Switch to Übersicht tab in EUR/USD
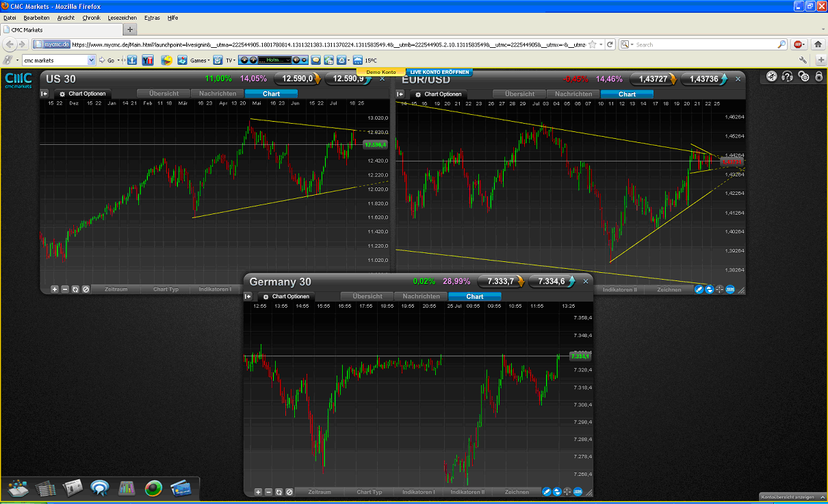This screenshot has height=504, width=828. pyautogui.click(x=519, y=94)
